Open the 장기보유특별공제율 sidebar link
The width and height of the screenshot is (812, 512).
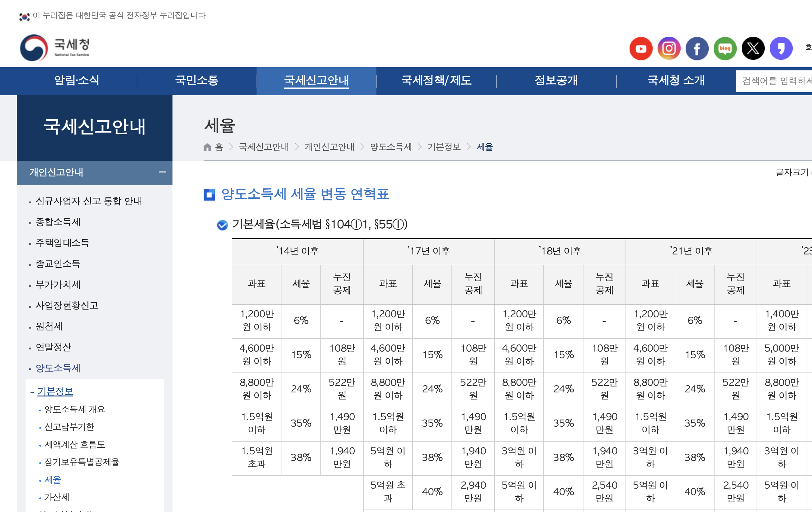pos(82,462)
